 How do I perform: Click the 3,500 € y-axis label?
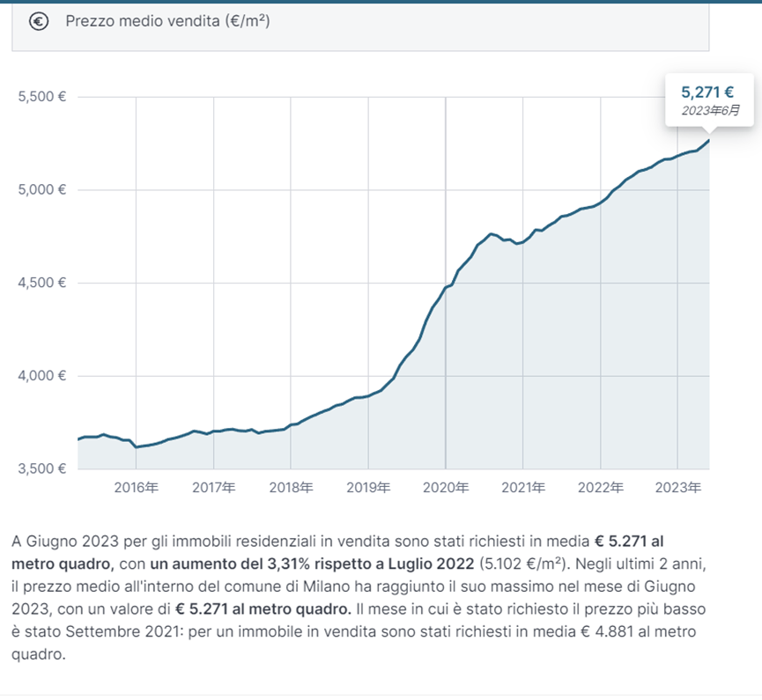(42, 468)
